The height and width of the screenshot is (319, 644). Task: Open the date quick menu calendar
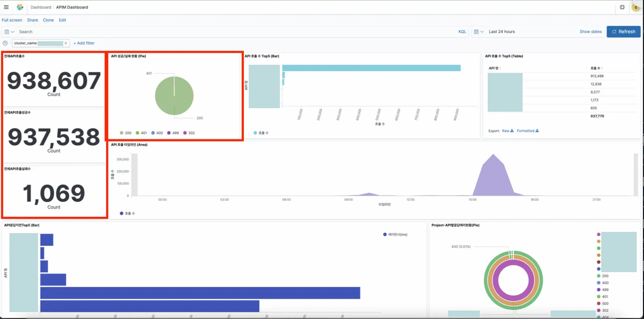tap(478, 32)
